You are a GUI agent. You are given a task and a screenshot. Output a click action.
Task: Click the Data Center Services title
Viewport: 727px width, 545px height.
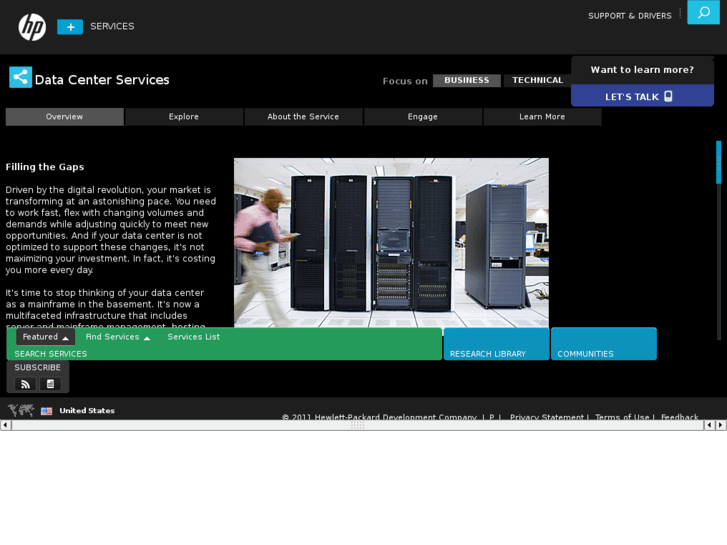pyautogui.click(x=102, y=80)
